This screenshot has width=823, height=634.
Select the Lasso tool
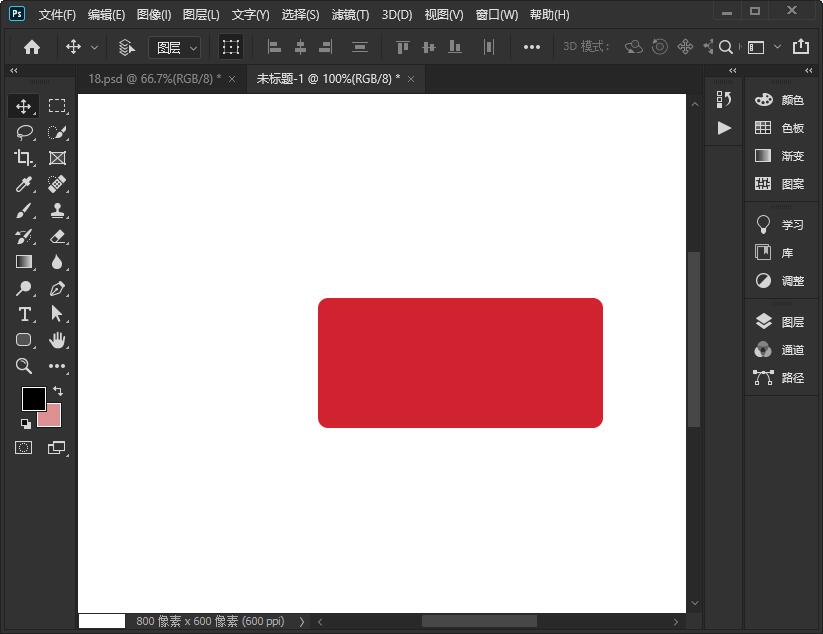pos(24,132)
